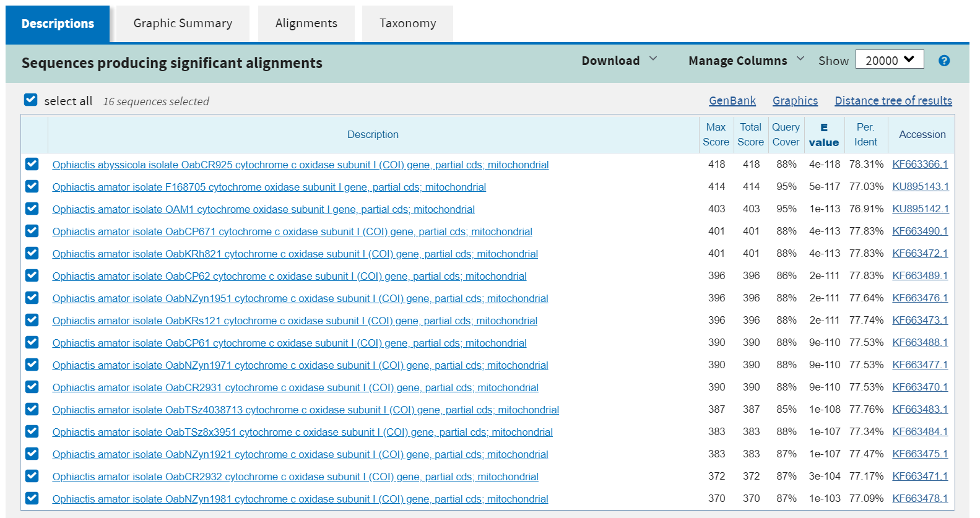Uncheck the isolate OabCP62 row checkbox

[32, 275]
